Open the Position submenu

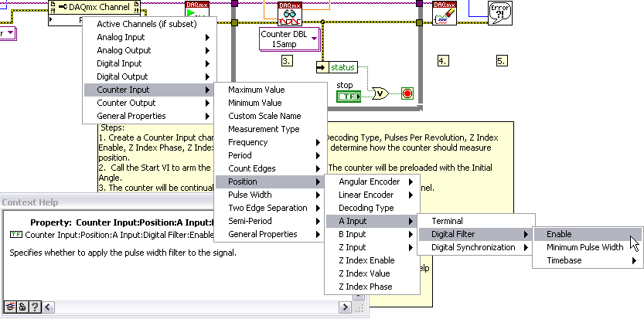(x=271, y=182)
